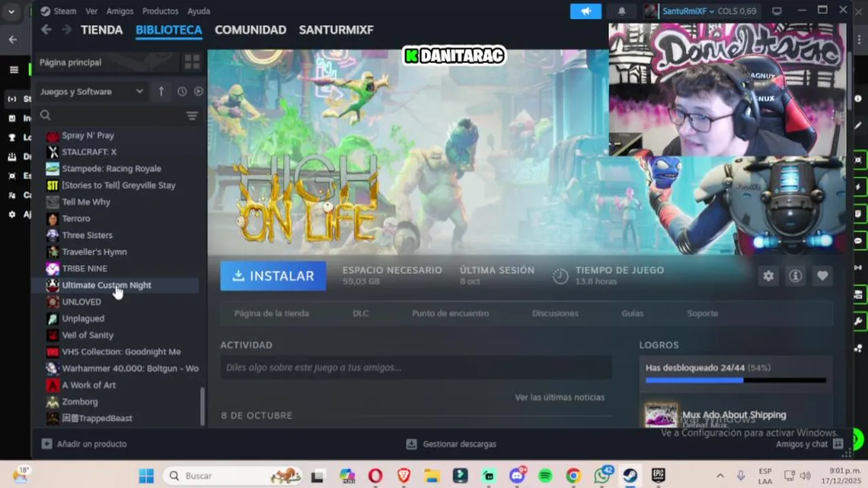Open the Amigos menu
The image size is (868, 488).
120,11
